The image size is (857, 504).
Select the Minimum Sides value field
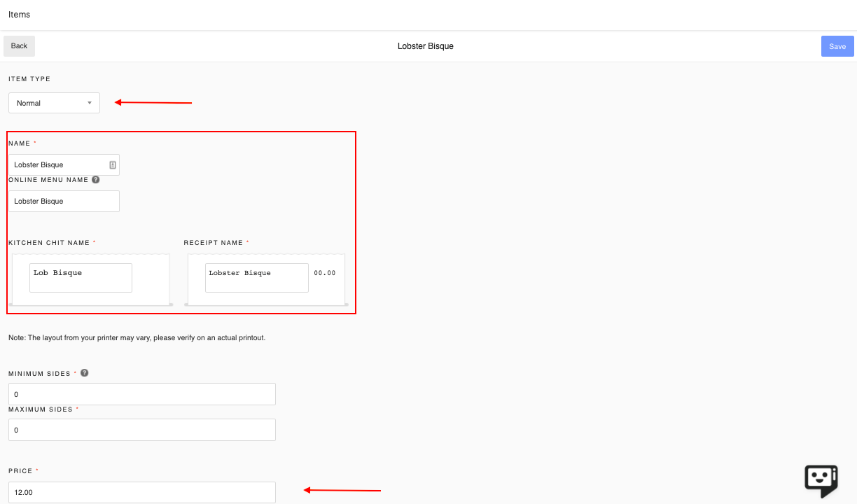pyautogui.click(x=141, y=393)
